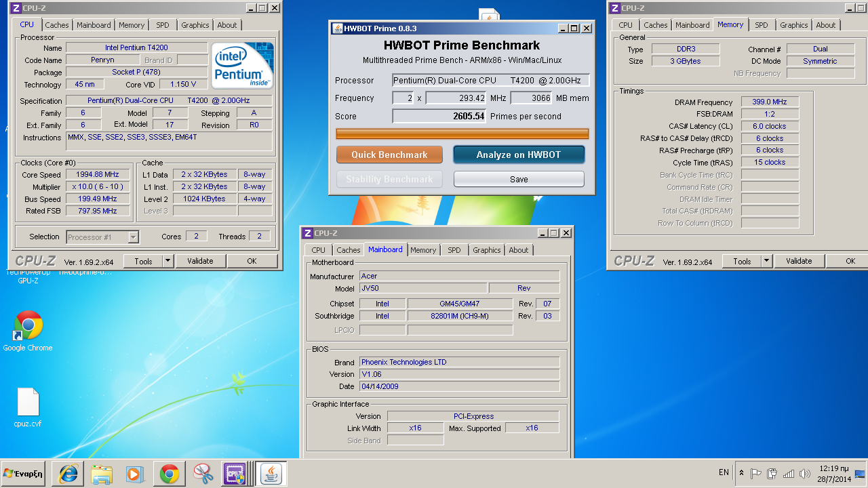Click Validate in the Memory window
This screenshot has width=868, height=488.
tap(799, 261)
